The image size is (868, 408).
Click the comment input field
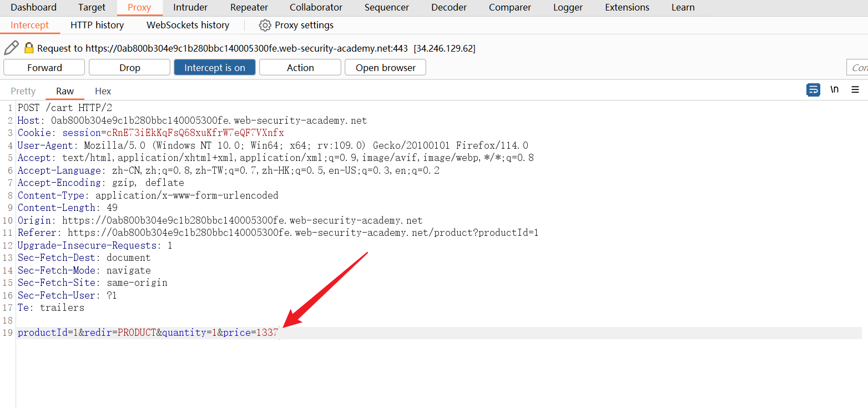[x=858, y=68]
